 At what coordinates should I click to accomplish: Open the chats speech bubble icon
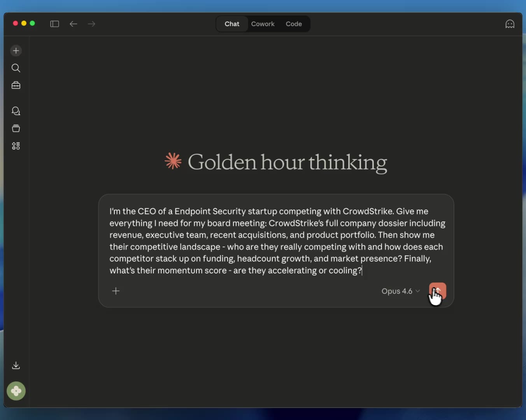[x=16, y=111]
